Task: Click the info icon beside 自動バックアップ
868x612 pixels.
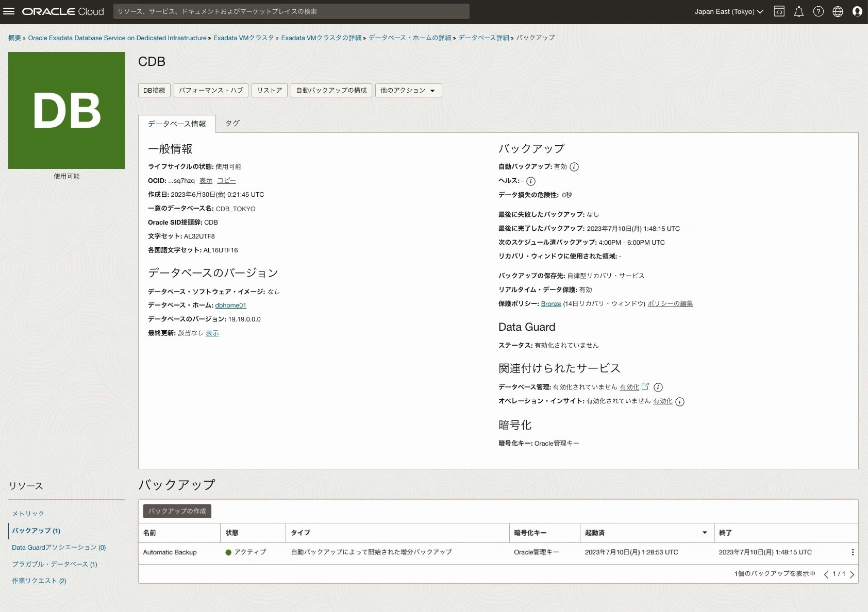Action: coord(574,167)
